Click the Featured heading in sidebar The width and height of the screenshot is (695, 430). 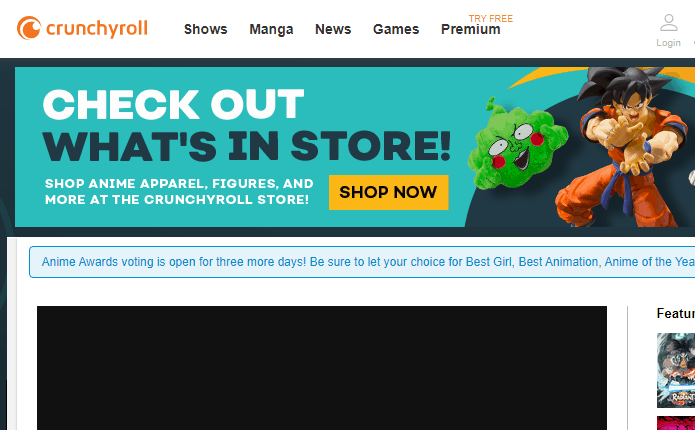coord(675,313)
